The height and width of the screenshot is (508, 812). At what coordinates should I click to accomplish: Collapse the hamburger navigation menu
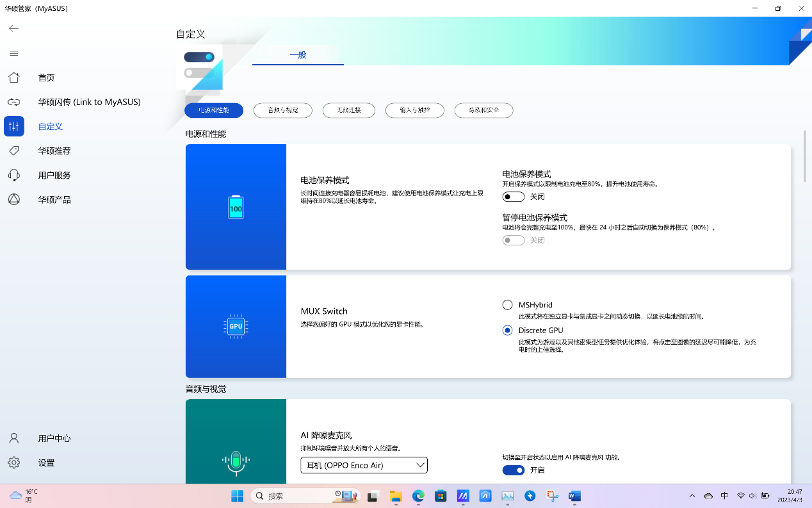pos(13,53)
